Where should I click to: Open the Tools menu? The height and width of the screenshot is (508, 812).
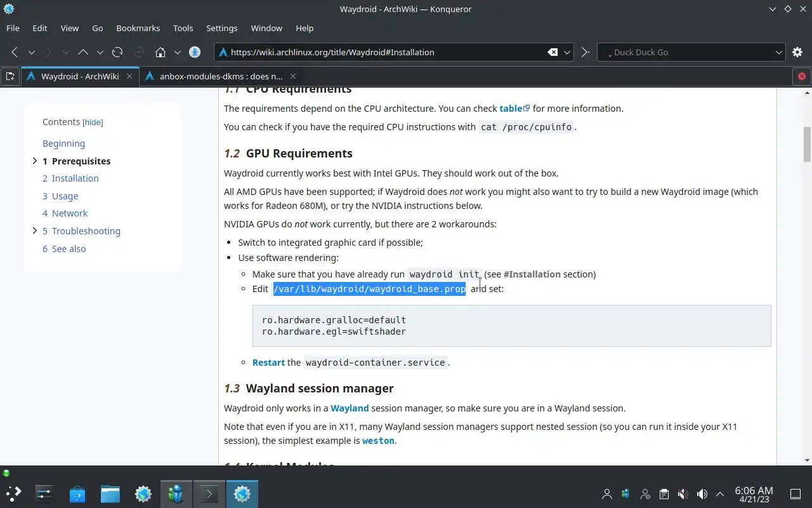pos(183,28)
